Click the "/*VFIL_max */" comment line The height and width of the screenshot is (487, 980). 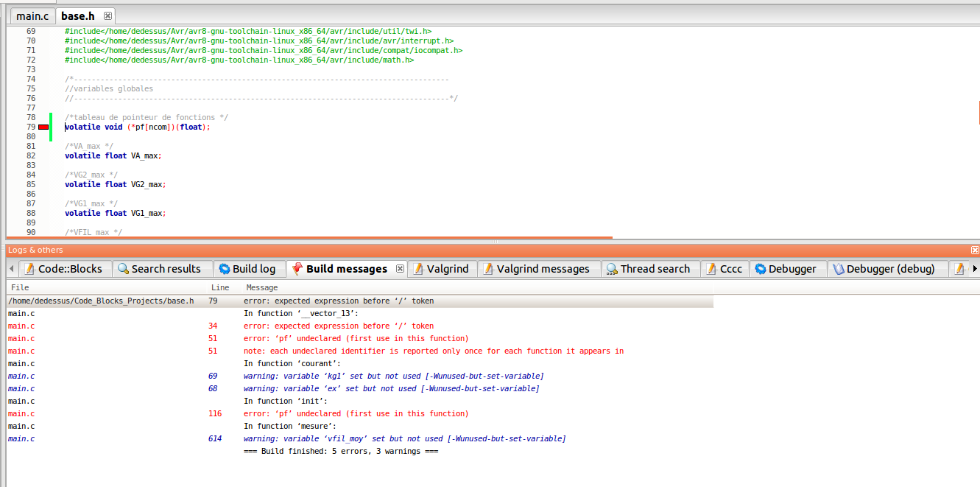pos(94,233)
